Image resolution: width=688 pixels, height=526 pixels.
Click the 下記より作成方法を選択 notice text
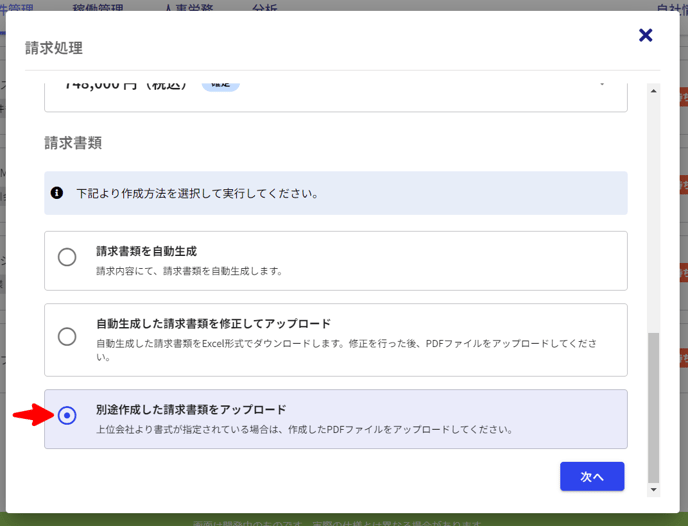click(197, 193)
